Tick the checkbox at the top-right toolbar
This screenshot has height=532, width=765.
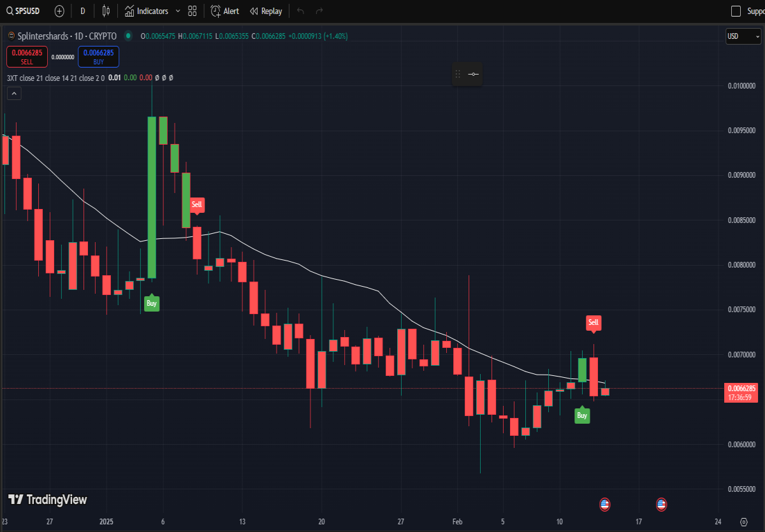tap(736, 11)
